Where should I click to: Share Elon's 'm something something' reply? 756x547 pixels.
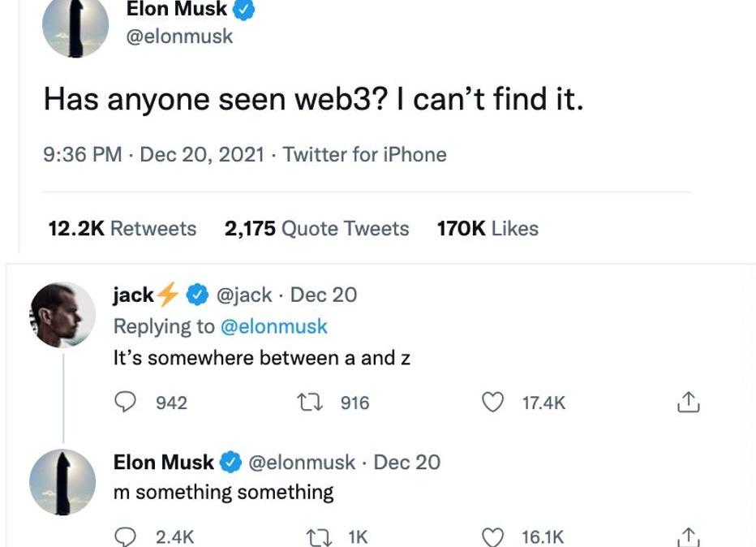tap(687, 536)
